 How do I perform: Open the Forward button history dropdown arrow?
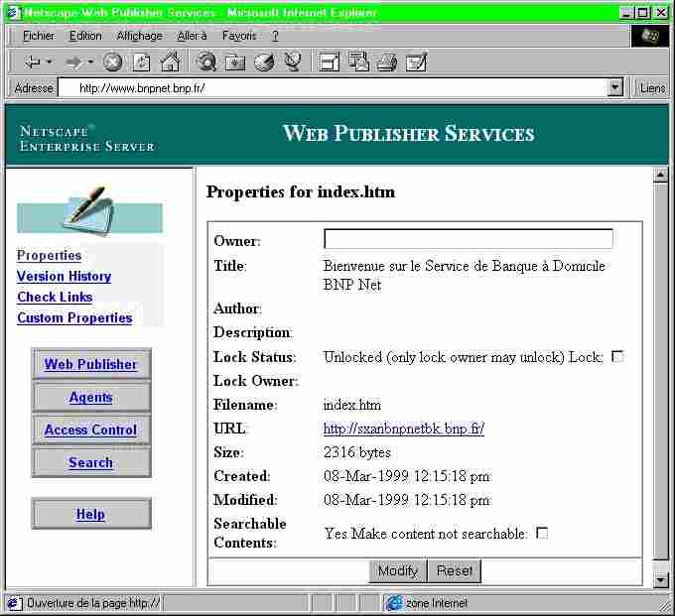(90, 62)
